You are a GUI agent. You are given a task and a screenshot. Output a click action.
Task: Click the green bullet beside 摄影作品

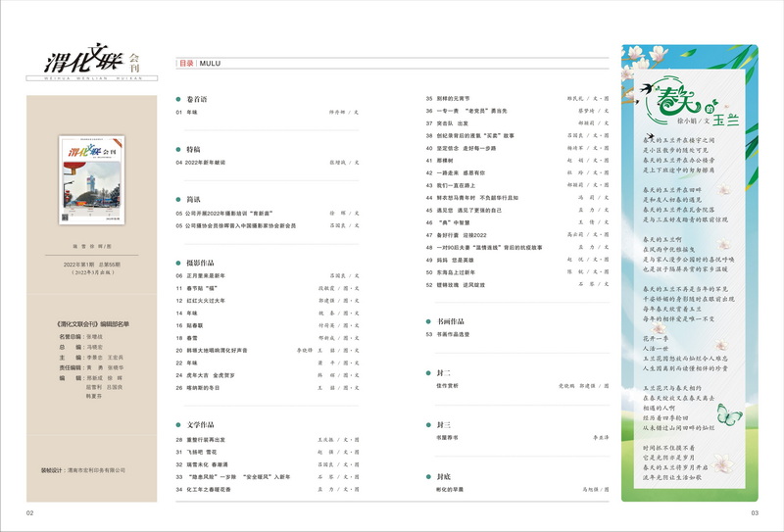click(179, 263)
